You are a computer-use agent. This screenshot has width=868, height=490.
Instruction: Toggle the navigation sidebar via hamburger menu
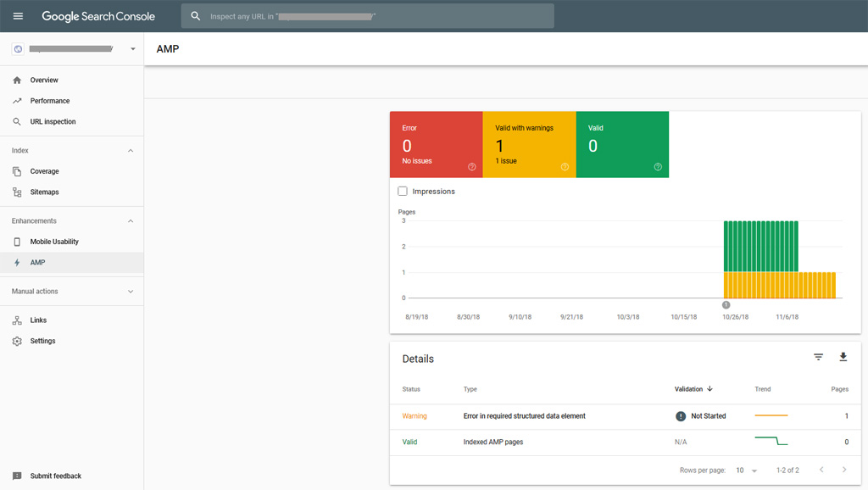click(x=18, y=15)
